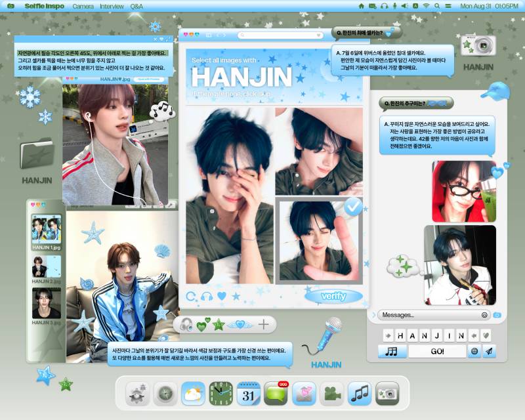The image size is (525, 420).
Task: Click the menu bar clock Mon Aug 31
Action: [x=489, y=6]
